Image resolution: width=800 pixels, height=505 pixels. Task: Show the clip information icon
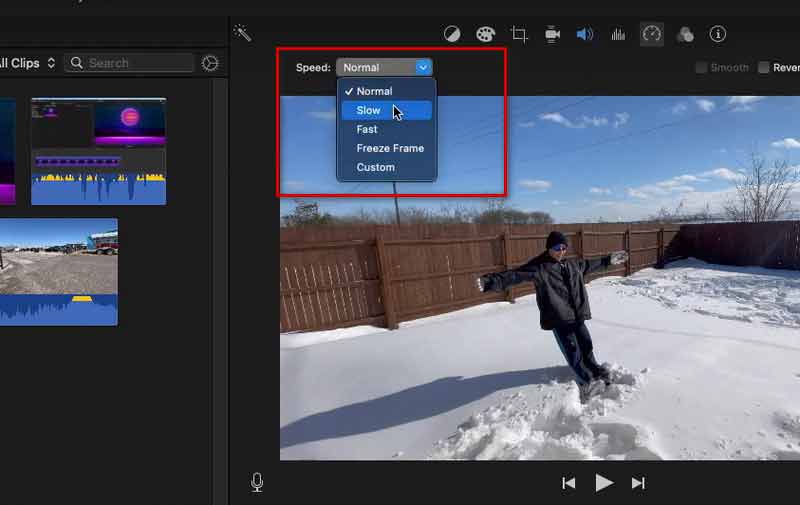click(718, 34)
